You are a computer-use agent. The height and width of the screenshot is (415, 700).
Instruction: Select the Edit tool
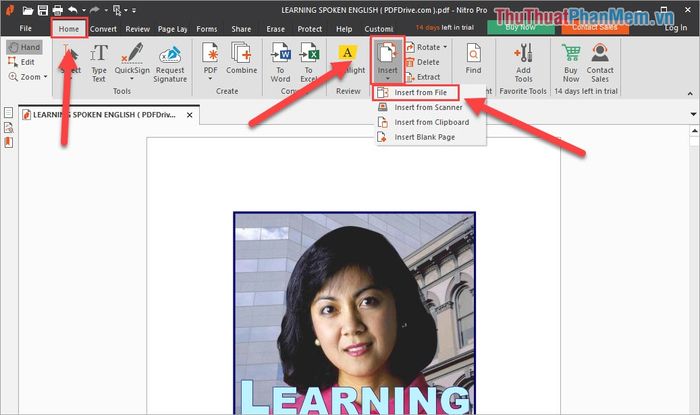21,62
